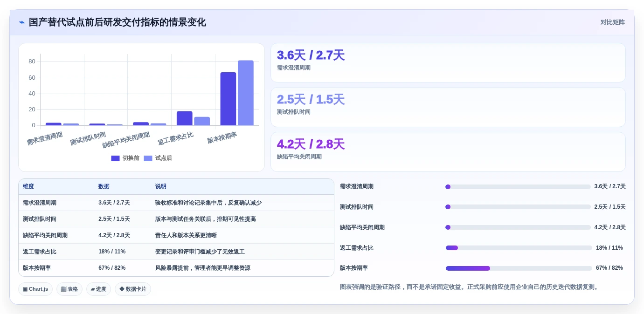644x314 pixels.
Task: Click the 返工需求占比 progress bar
Action: pyautogui.click(x=519, y=248)
